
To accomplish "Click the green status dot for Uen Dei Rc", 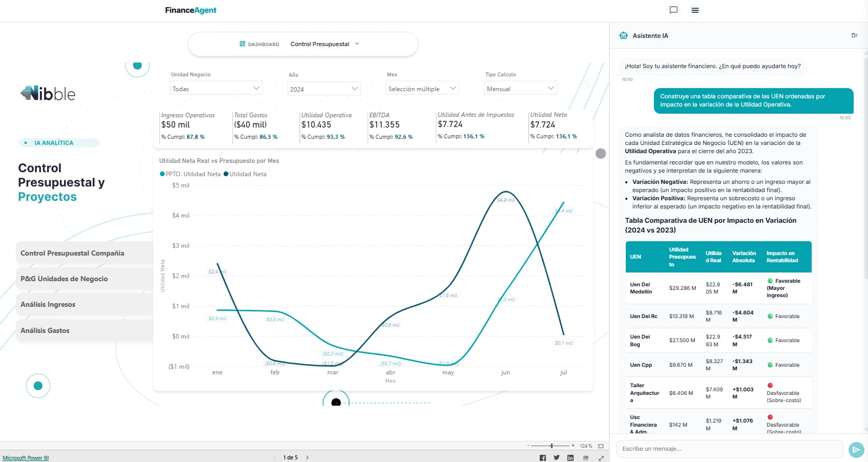I will [x=770, y=316].
